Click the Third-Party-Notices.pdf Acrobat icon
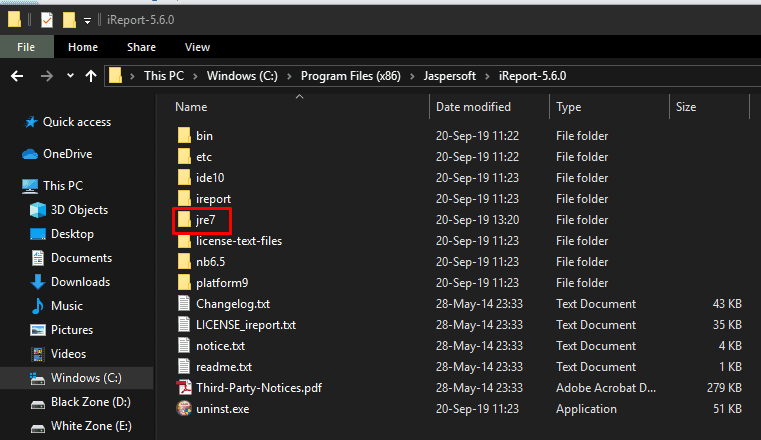This screenshot has width=761, height=440. 184,388
